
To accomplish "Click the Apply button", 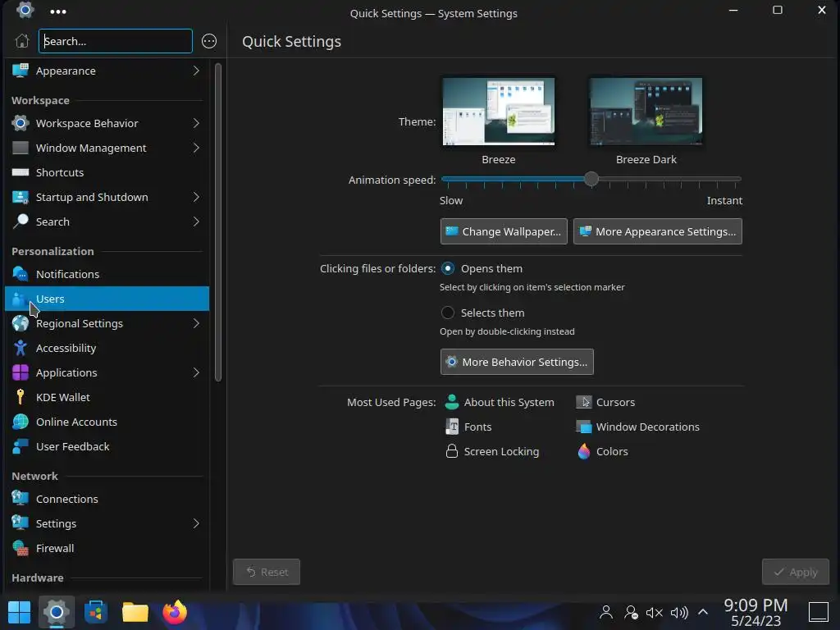I will (796, 572).
